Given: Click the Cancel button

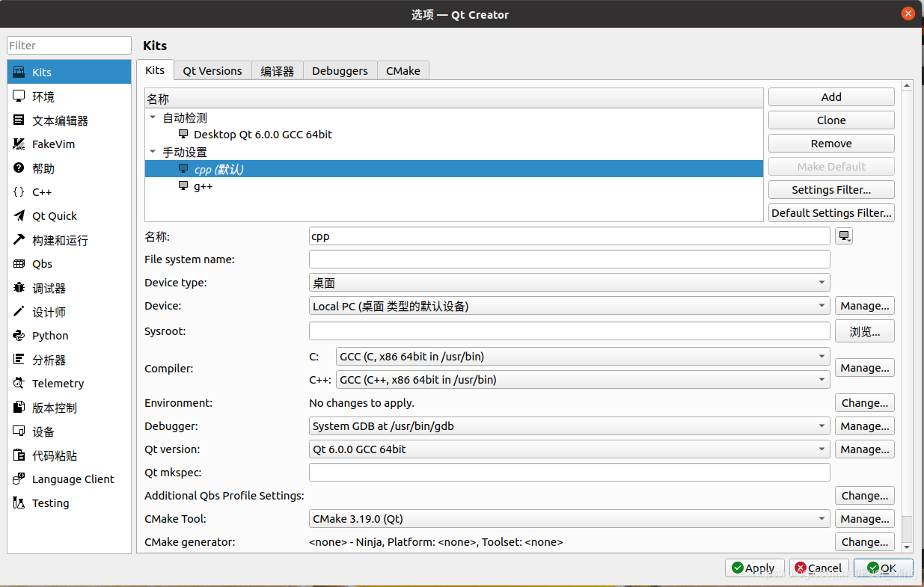Looking at the screenshot, I should pyautogui.click(x=819, y=568).
